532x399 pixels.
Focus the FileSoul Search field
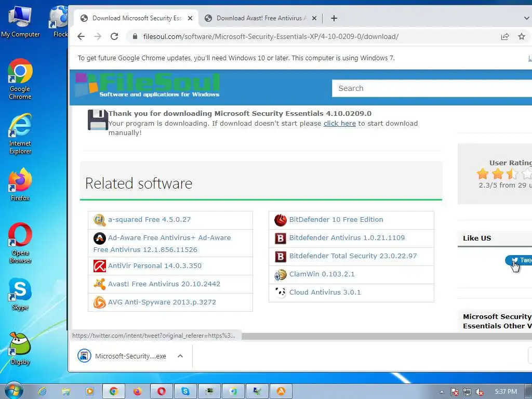click(x=432, y=88)
